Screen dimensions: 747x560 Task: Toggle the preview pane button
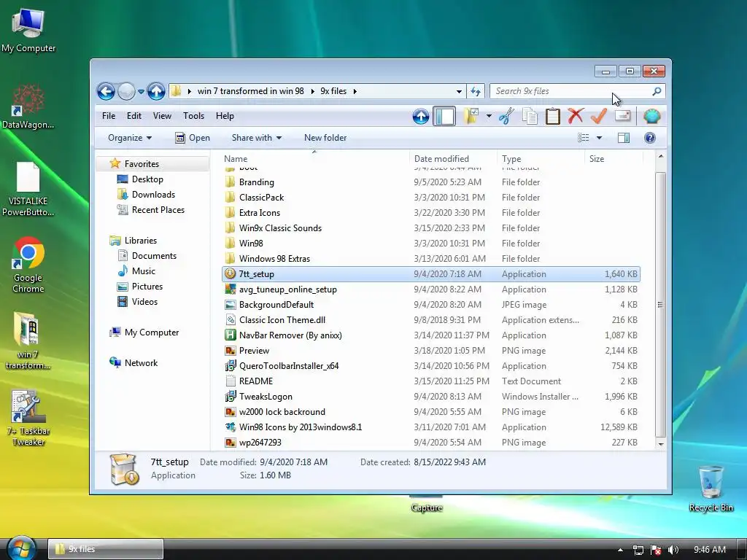[624, 138]
